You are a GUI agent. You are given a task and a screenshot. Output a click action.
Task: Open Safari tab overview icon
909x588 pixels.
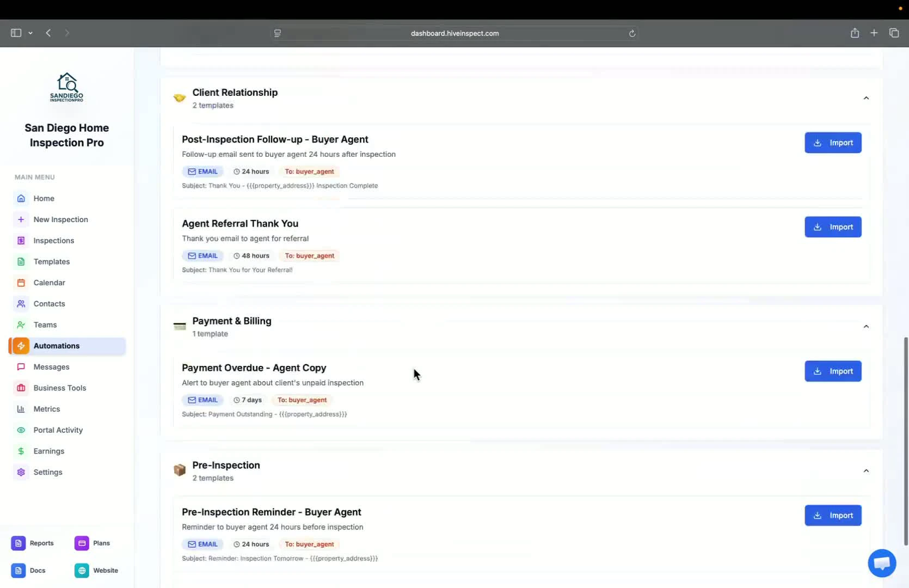[x=894, y=33]
